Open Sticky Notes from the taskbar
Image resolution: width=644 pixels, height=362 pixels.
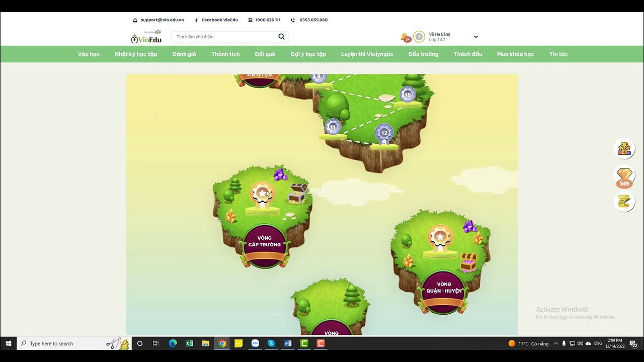238,343
